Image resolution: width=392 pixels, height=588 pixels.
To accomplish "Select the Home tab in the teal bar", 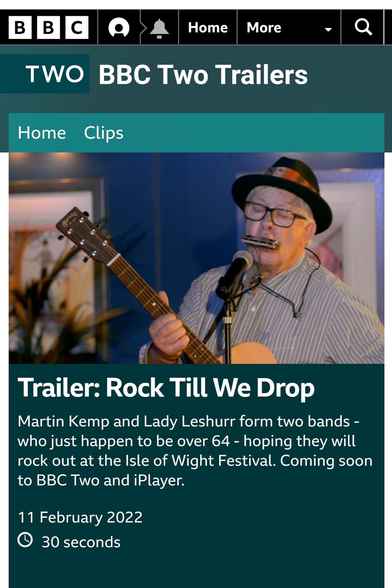I will tap(42, 133).
